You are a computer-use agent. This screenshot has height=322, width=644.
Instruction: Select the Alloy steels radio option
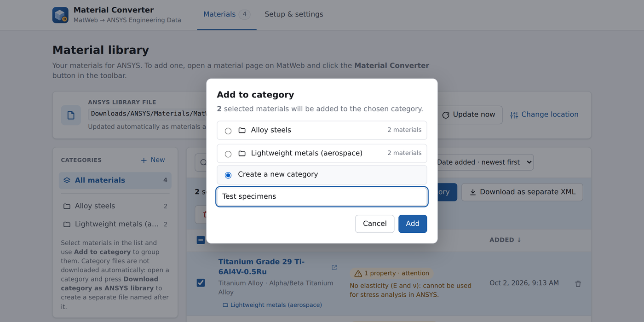click(228, 131)
